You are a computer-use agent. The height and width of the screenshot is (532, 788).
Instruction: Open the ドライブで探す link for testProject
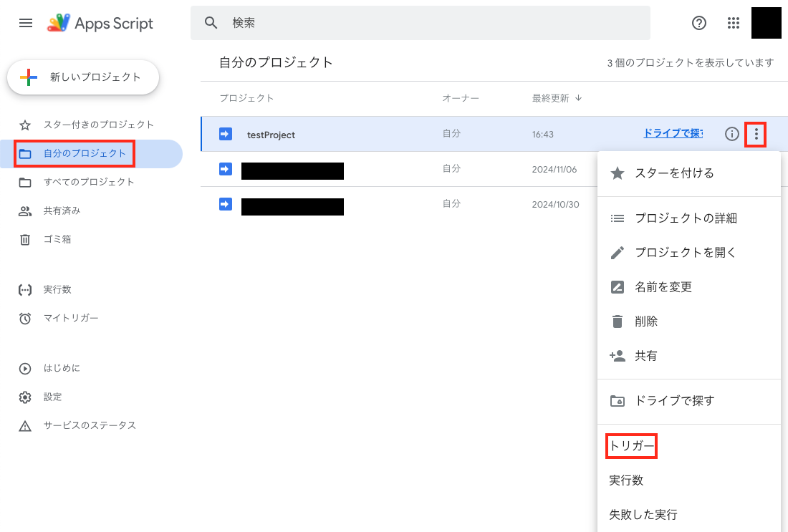[x=672, y=134]
